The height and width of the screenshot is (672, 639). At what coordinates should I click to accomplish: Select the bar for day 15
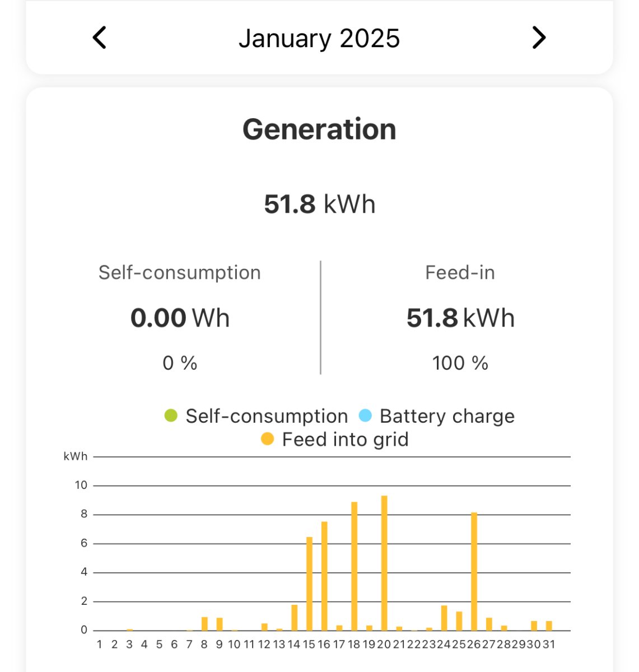pyautogui.click(x=309, y=584)
